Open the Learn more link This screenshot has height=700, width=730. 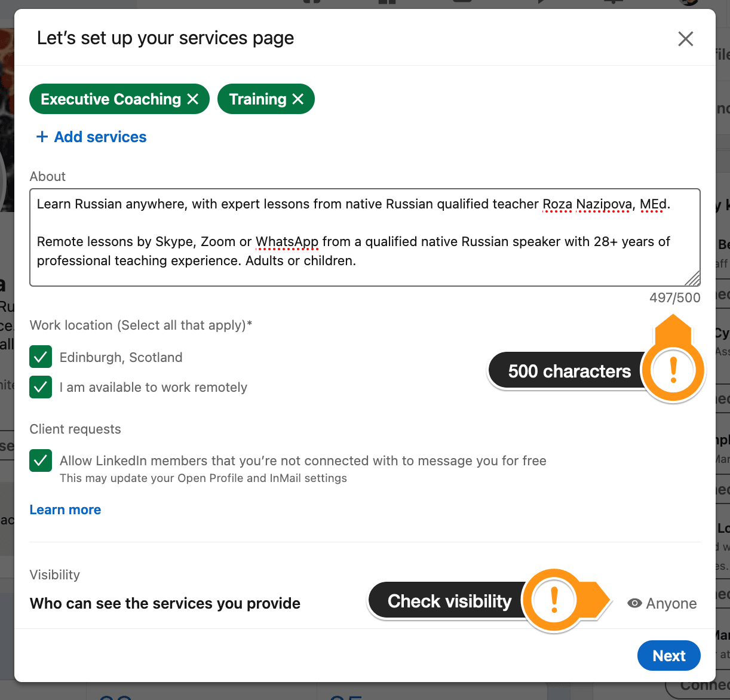click(65, 509)
